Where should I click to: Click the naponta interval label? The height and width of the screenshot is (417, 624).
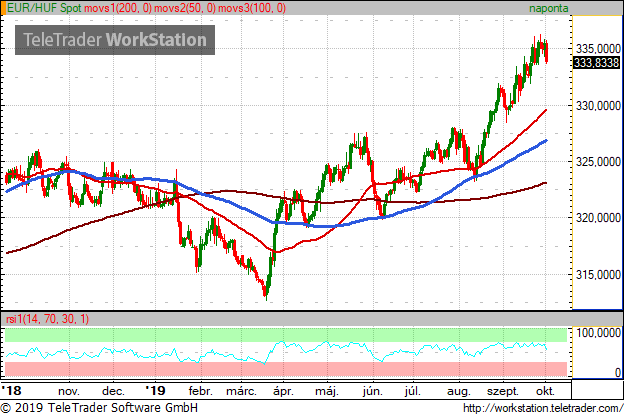pyautogui.click(x=548, y=8)
